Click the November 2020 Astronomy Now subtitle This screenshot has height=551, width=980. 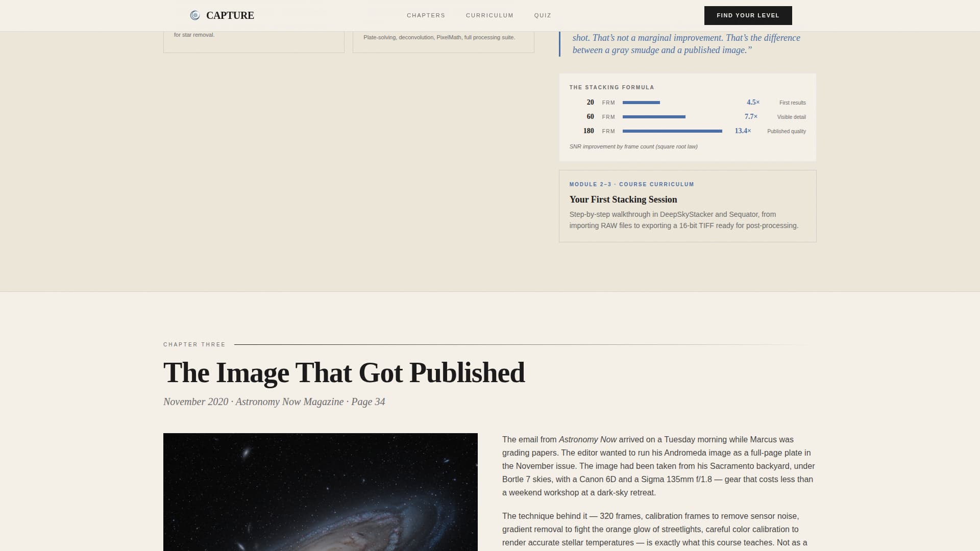[274, 402]
